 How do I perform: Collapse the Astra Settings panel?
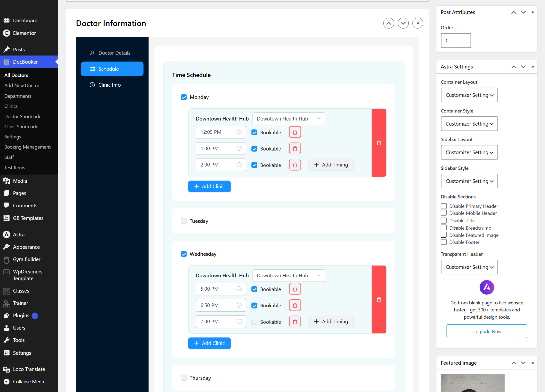click(533, 67)
